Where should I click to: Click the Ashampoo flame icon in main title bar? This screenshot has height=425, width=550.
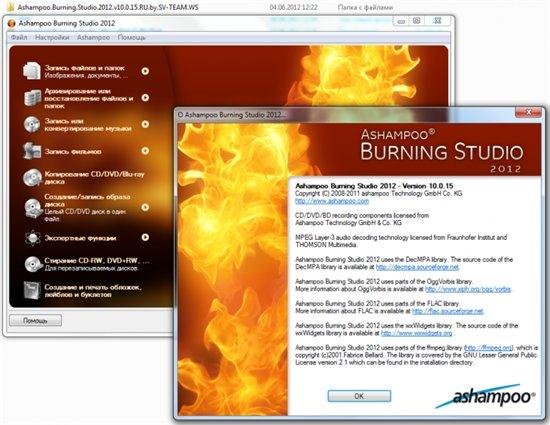pyautogui.click(x=12, y=23)
